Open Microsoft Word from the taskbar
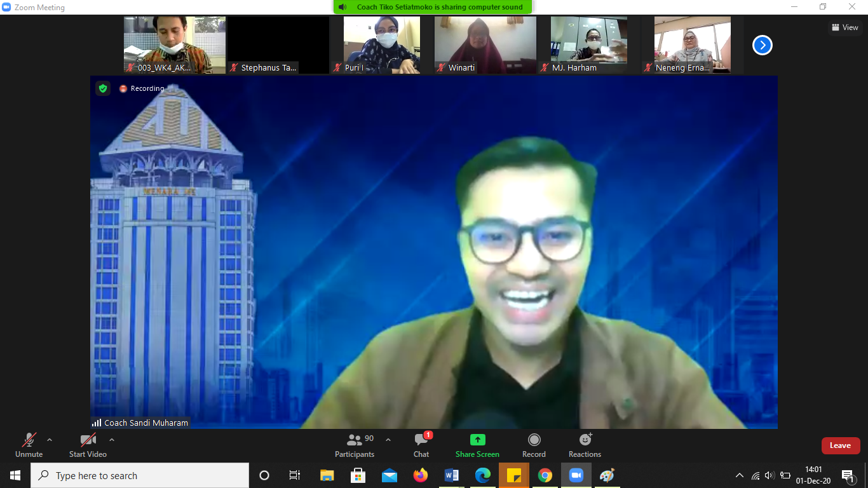This screenshot has height=488, width=868. pos(452,475)
